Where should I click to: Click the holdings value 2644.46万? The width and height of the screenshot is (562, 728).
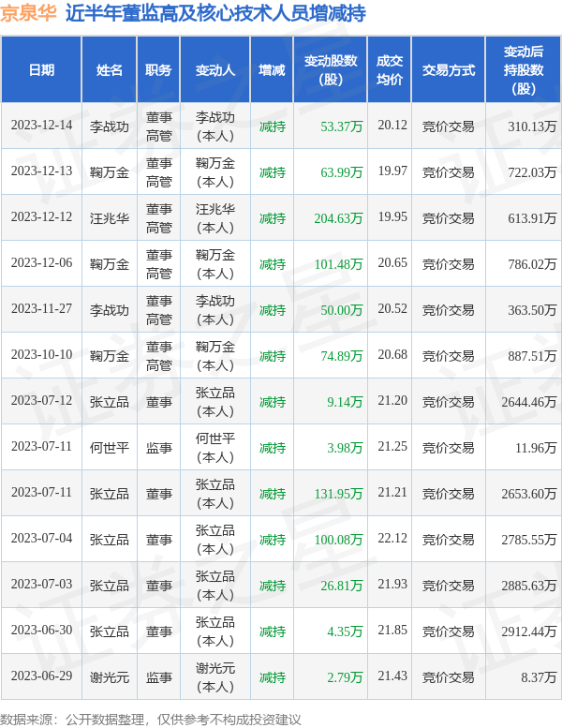click(528, 402)
